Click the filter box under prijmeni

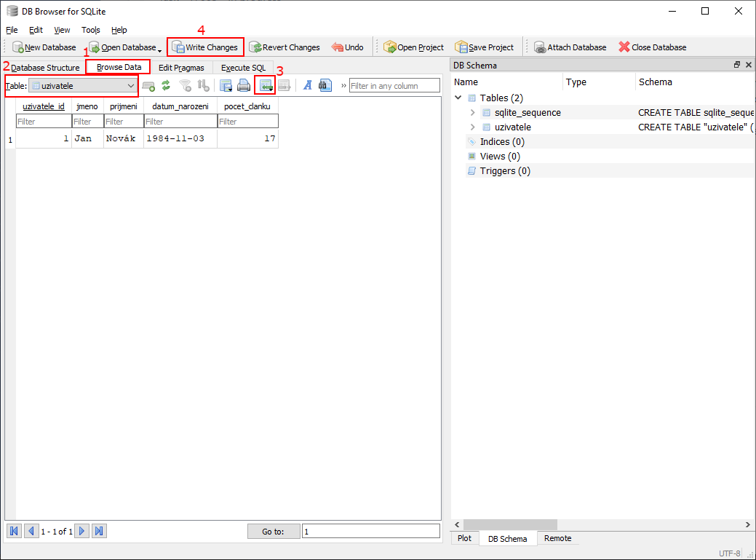click(x=124, y=122)
